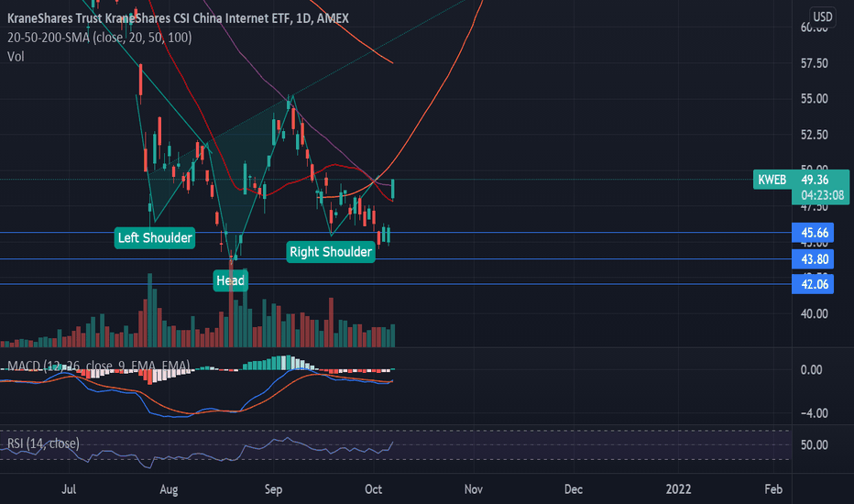Click the KWEB price tag

772,180
